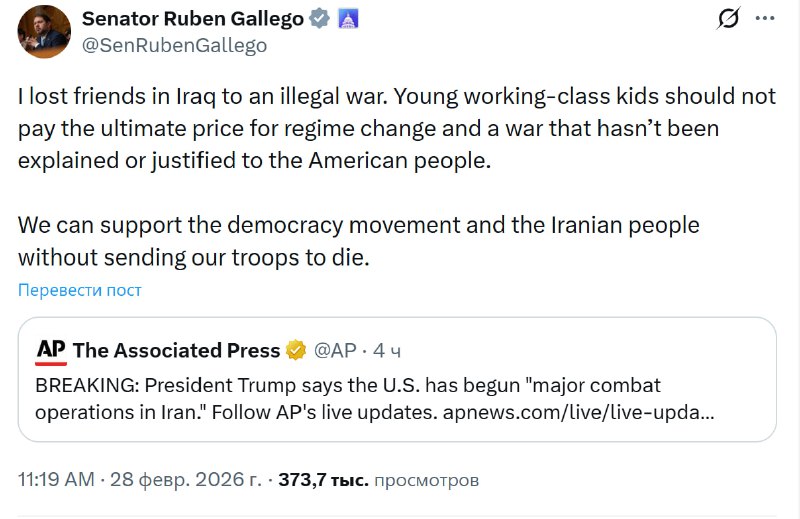Click the paragraph starting "I lost friends in Iraq"
This screenshot has width=800, height=519.
click(x=396, y=129)
